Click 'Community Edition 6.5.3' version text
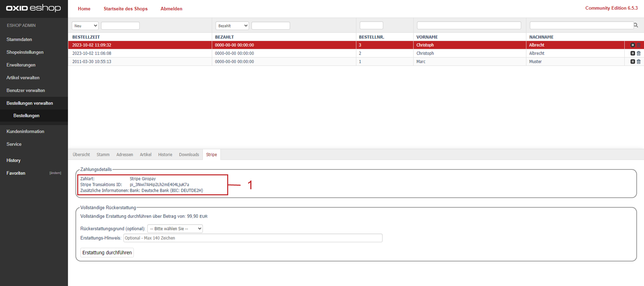This screenshot has height=286, width=644. [x=611, y=8]
